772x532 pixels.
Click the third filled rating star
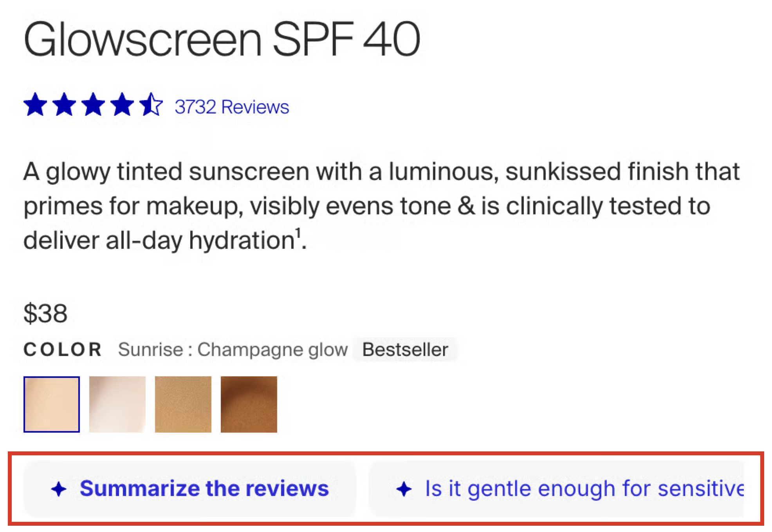pyautogui.click(x=94, y=104)
